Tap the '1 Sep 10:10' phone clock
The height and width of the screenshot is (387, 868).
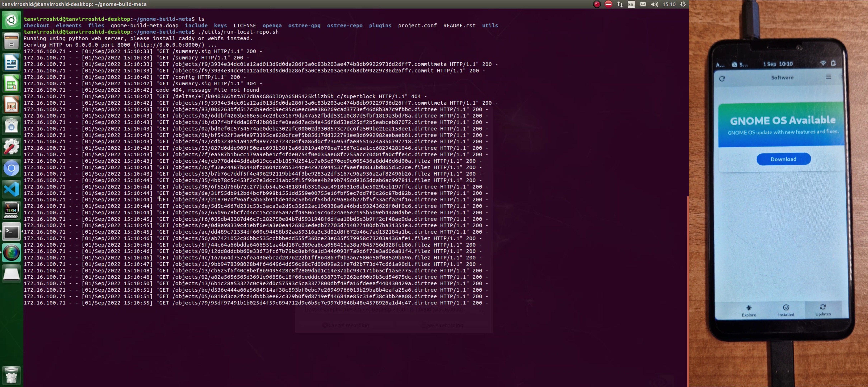(x=778, y=64)
